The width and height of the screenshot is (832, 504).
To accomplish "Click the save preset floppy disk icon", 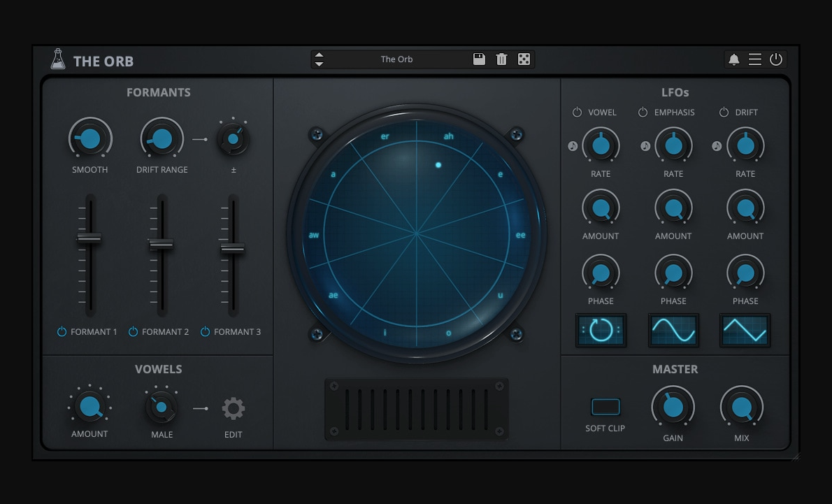I will (x=479, y=59).
